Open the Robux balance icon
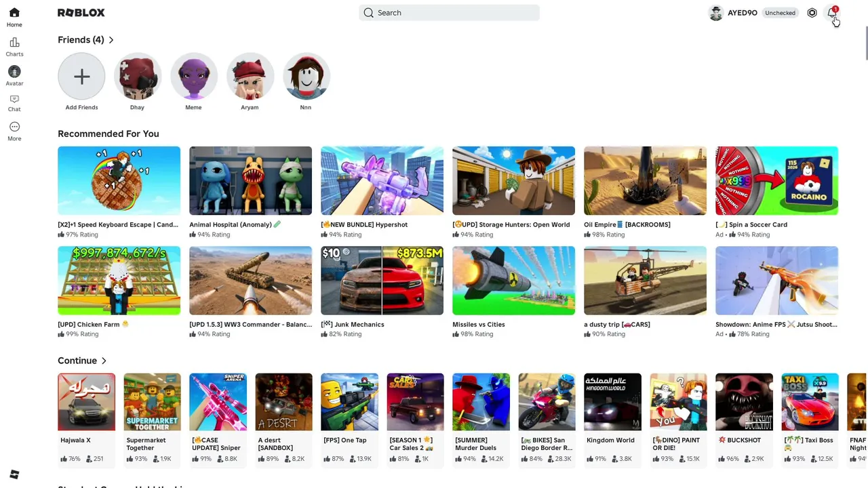Image resolution: width=868 pixels, height=488 pixels. pyautogui.click(x=812, y=13)
